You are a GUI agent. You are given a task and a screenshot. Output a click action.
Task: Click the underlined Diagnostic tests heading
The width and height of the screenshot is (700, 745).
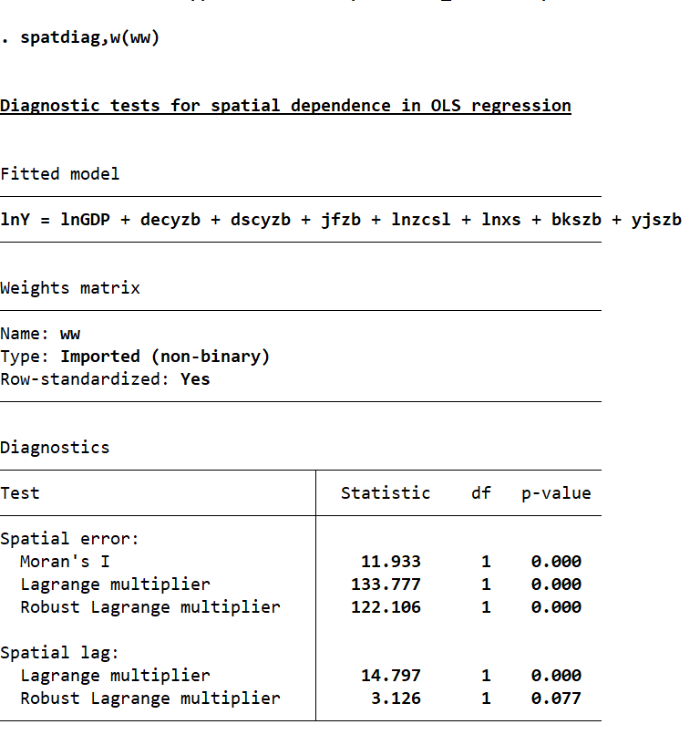coord(285,105)
